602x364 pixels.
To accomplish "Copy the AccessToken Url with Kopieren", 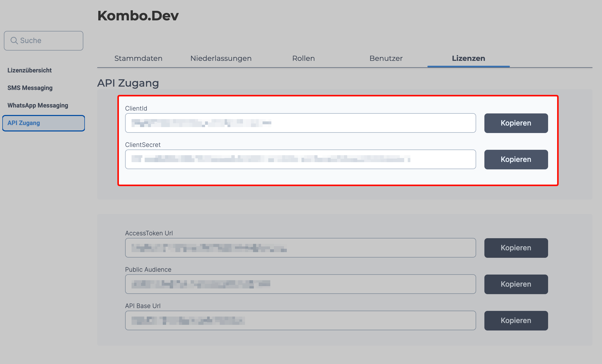I will pos(516,248).
